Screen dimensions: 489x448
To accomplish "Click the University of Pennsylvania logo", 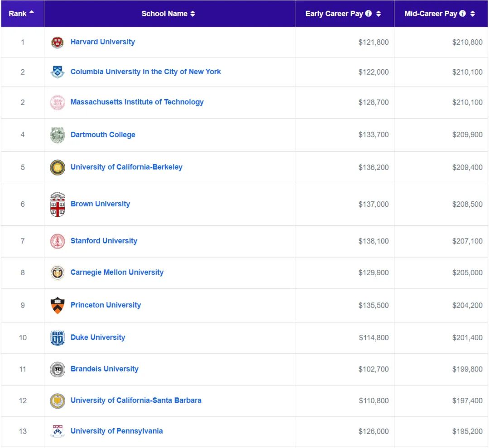I will (x=58, y=431).
